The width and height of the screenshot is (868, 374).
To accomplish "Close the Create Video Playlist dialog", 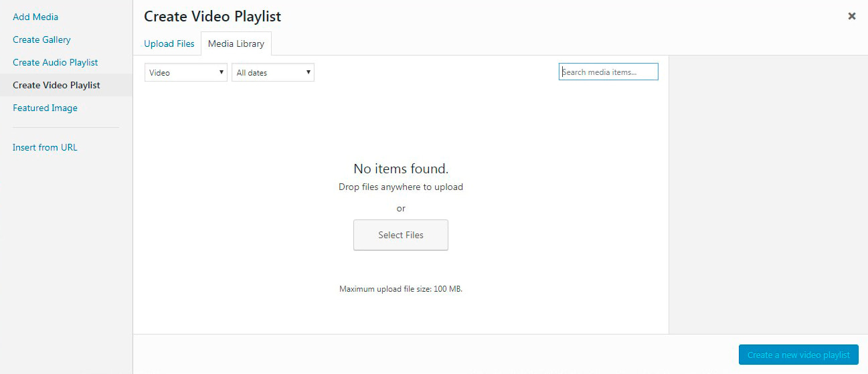I will pyautogui.click(x=851, y=16).
